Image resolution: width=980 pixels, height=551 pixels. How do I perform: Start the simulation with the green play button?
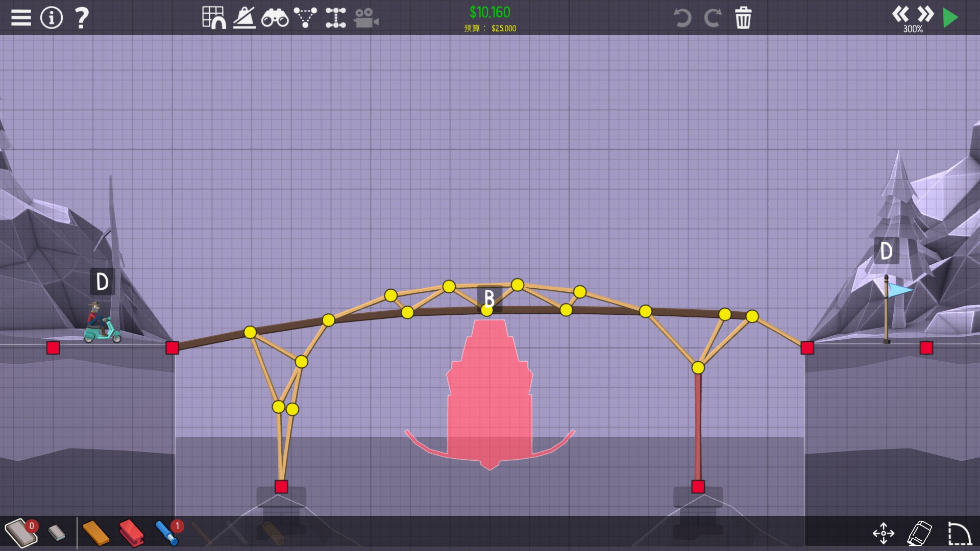click(950, 18)
